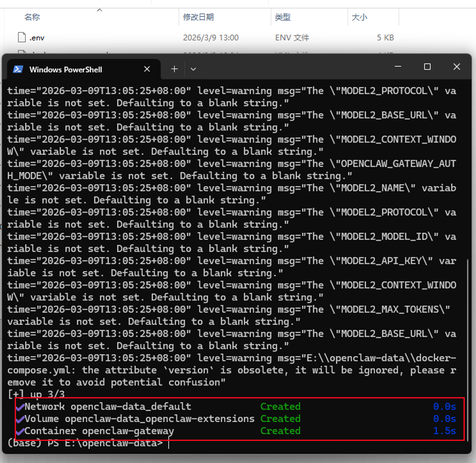Open a new terminal tab with plus button
Screen dimensions: 476x463
click(174, 69)
